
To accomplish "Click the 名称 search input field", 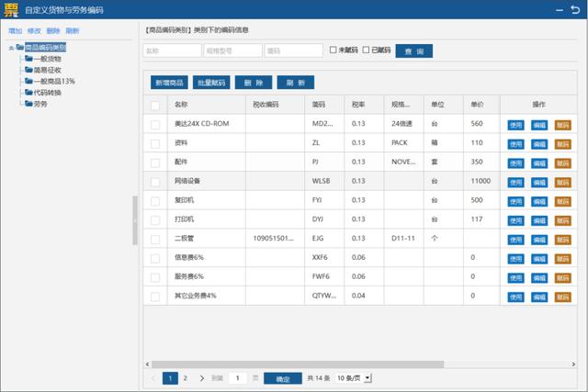I will (171, 51).
